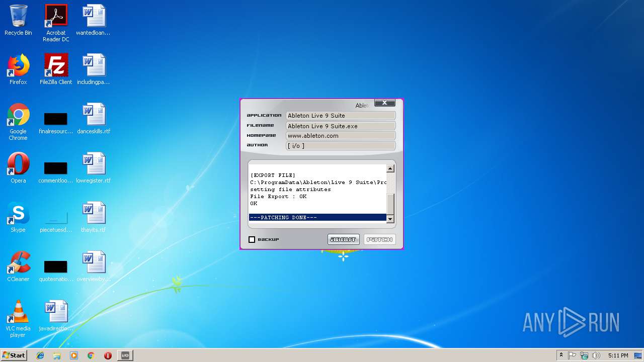
Task: Click the PATCH button
Action: tap(380, 239)
